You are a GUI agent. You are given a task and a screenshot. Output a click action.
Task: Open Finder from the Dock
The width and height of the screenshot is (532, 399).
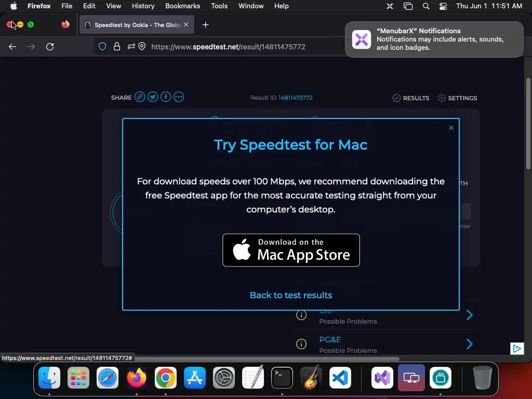click(49, 378)
